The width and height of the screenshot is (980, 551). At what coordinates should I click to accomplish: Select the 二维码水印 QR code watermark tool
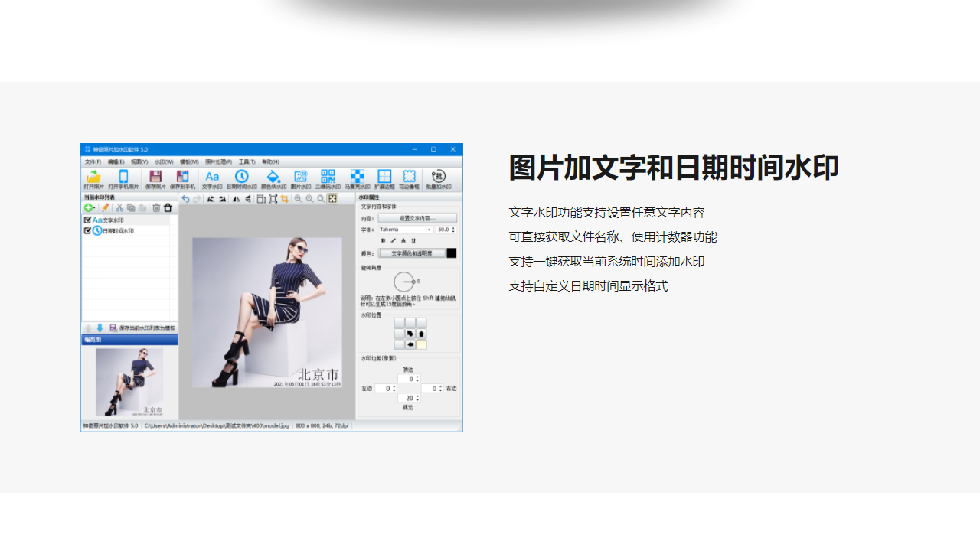(x=328, y=179)
